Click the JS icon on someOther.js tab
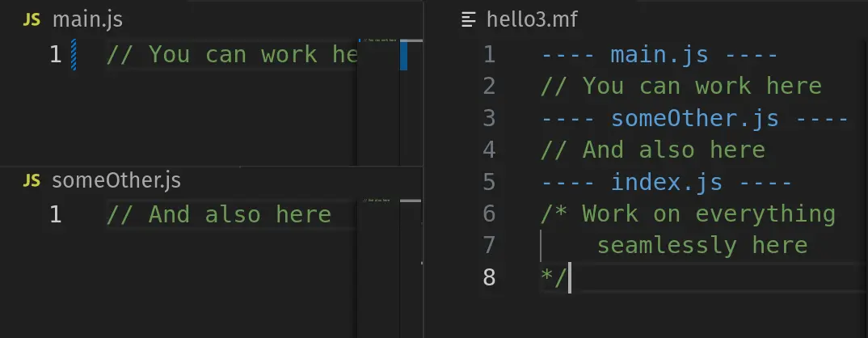The width and height of the screenshot is (868, 338). coord(32,180)
